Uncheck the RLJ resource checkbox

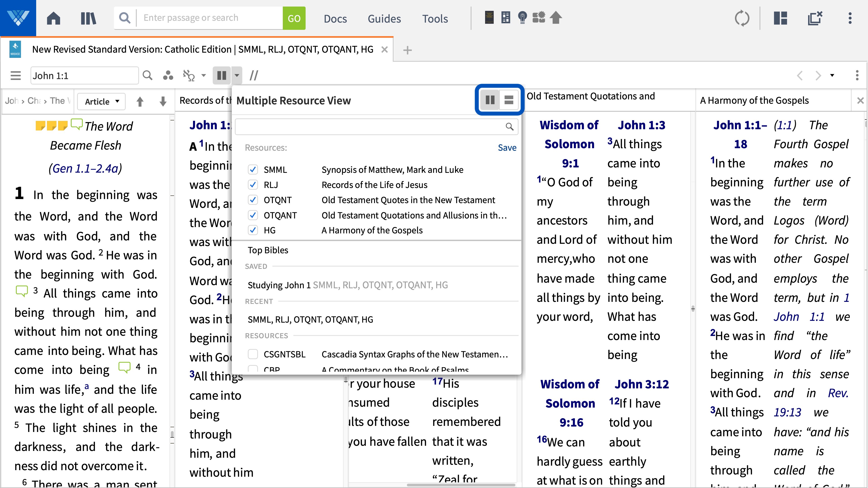pyautogui.click(x=253, y=185)
